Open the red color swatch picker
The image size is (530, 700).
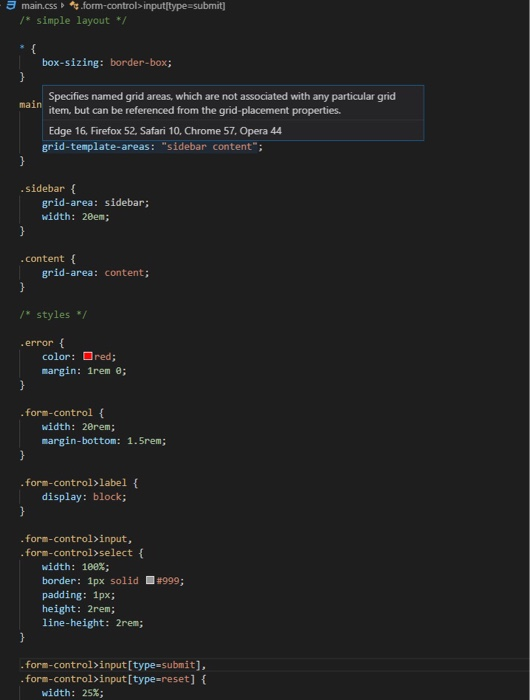88,356
